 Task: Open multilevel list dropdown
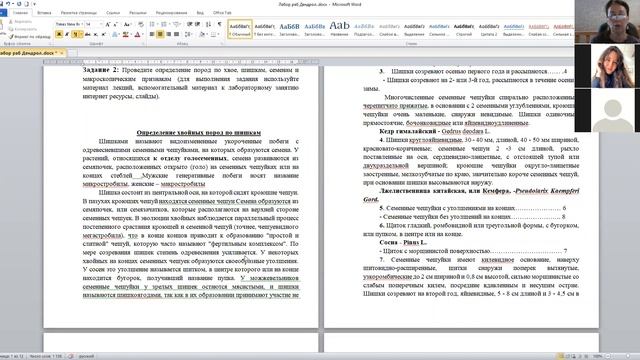[x=177, y=24]
